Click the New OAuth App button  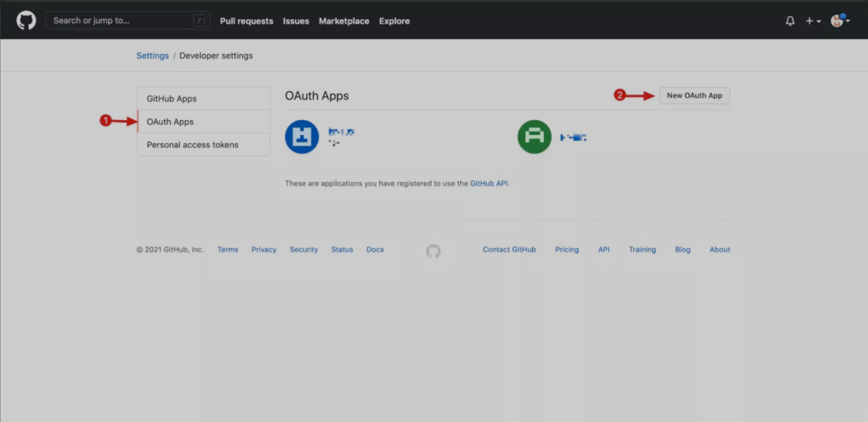point(695,96)
